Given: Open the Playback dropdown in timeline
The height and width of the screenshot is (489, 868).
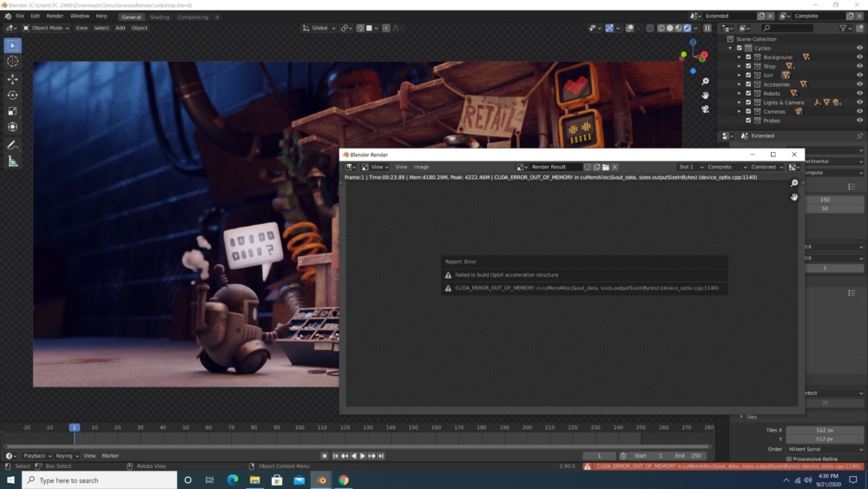Looking at the screenshot, I should tap(37, 456).
